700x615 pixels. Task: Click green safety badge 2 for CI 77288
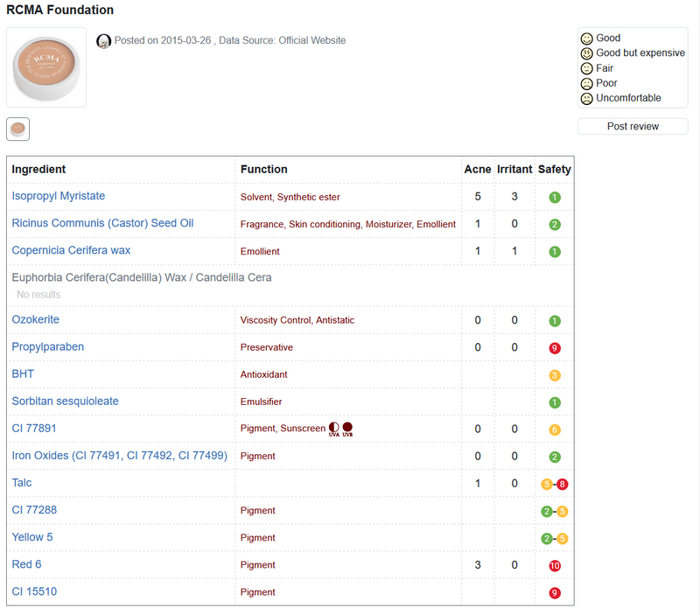click(546, 512)
